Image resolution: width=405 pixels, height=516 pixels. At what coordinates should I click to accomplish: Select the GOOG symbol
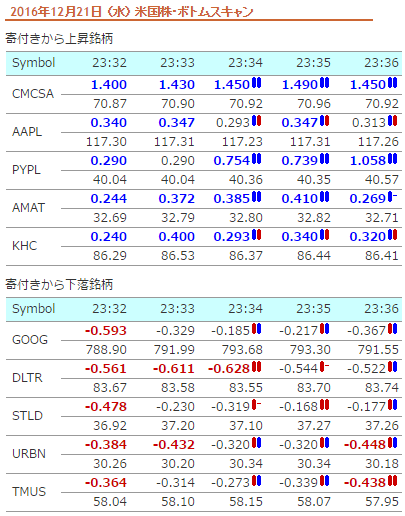pos(30,340)
